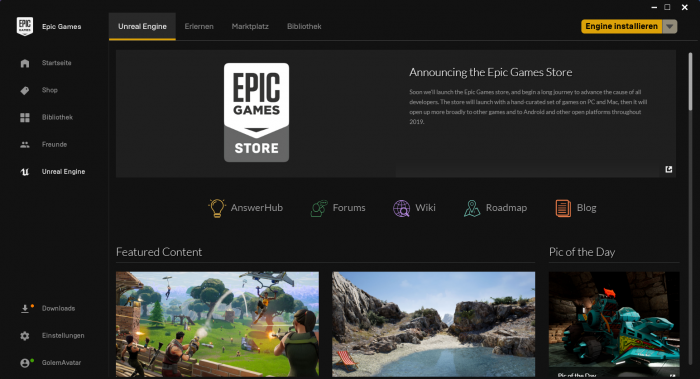This screenshot has height=379, width=700.
Task: Maximize the launcher window
Action: pos(667,7)
